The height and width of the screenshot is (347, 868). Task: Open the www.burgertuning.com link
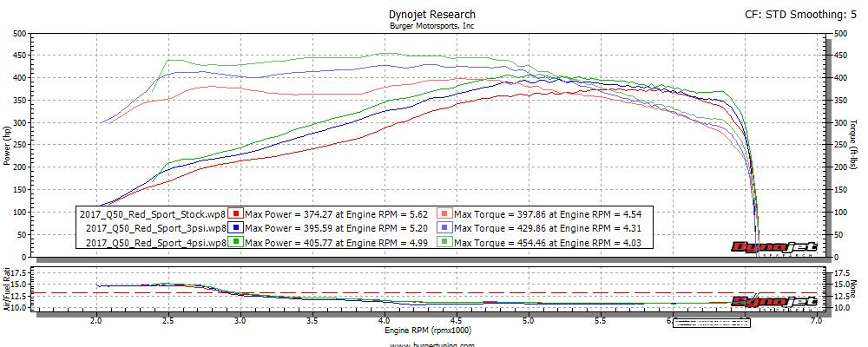(432, 344)
